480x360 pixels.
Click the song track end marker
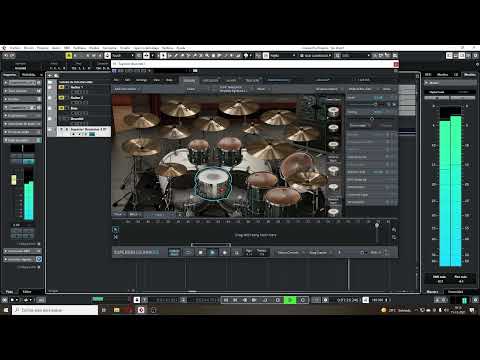pos(377,226)
